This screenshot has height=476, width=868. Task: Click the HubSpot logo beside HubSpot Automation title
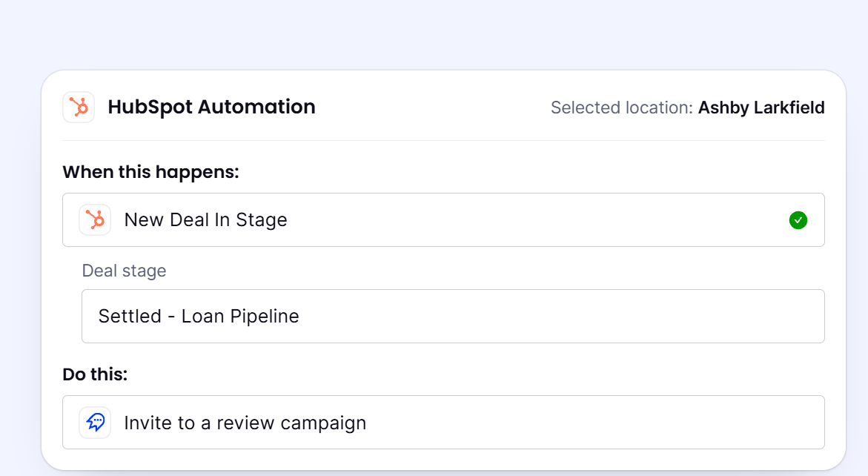tap(79, 107)
